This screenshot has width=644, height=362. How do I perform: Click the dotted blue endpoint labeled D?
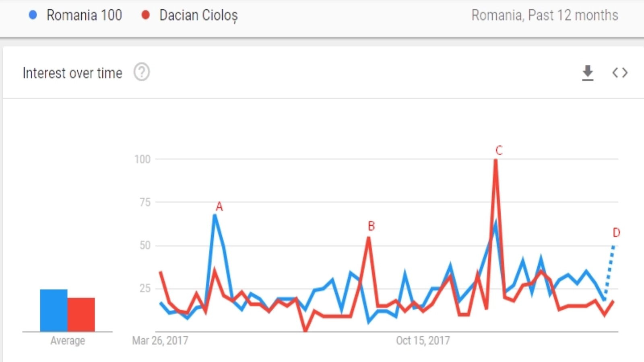(x=613, y=245)
